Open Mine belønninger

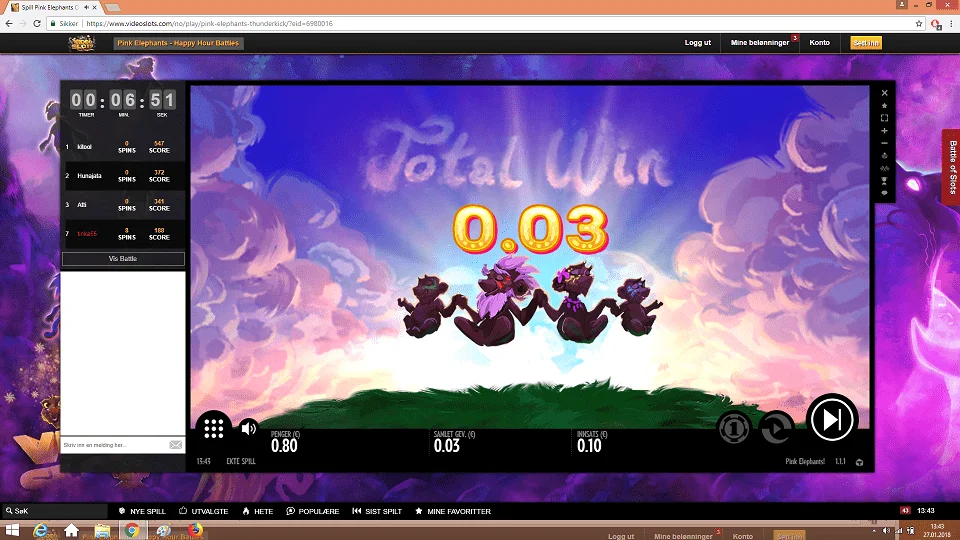(760, 43)
